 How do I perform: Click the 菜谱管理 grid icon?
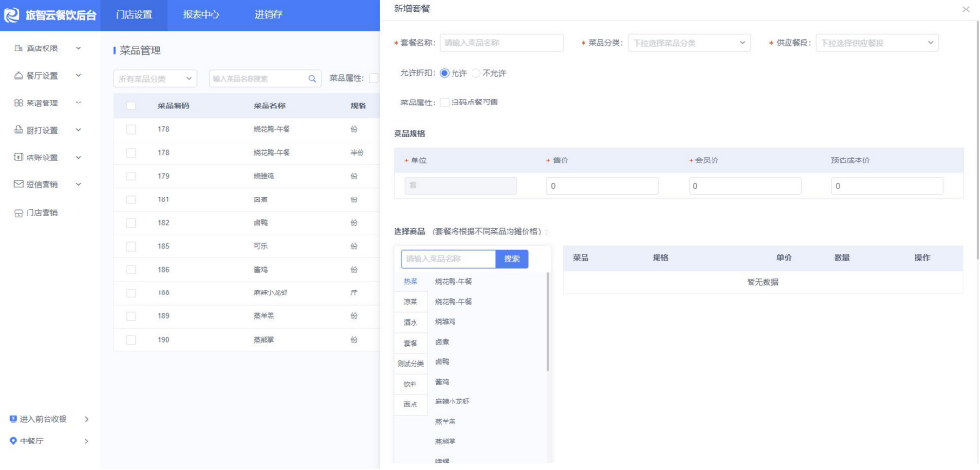19,103
